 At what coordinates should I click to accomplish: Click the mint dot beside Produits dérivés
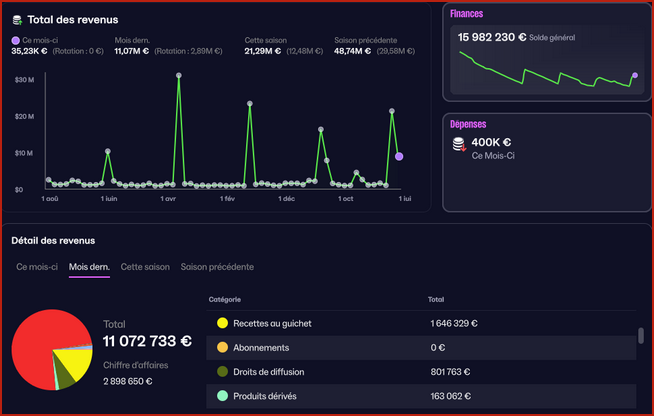222,396
